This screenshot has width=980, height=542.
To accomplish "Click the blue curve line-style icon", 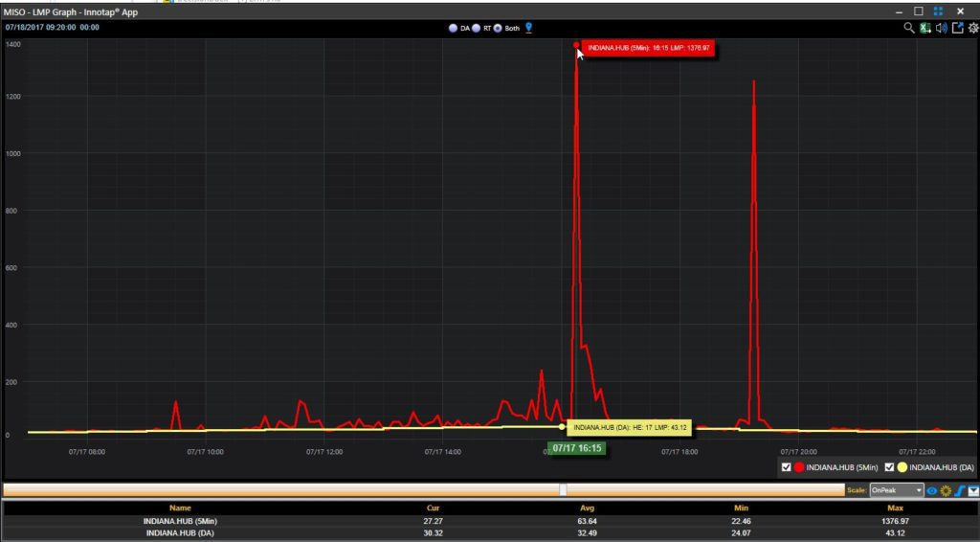I will pos(960,490).
